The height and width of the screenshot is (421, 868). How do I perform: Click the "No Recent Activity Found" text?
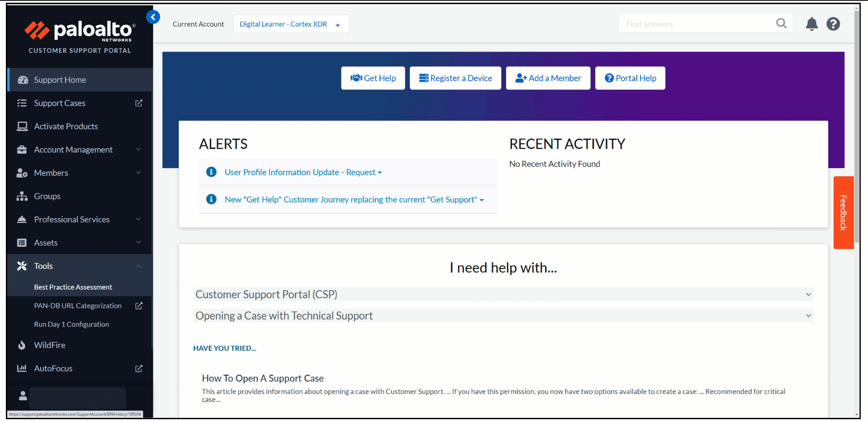555,164
